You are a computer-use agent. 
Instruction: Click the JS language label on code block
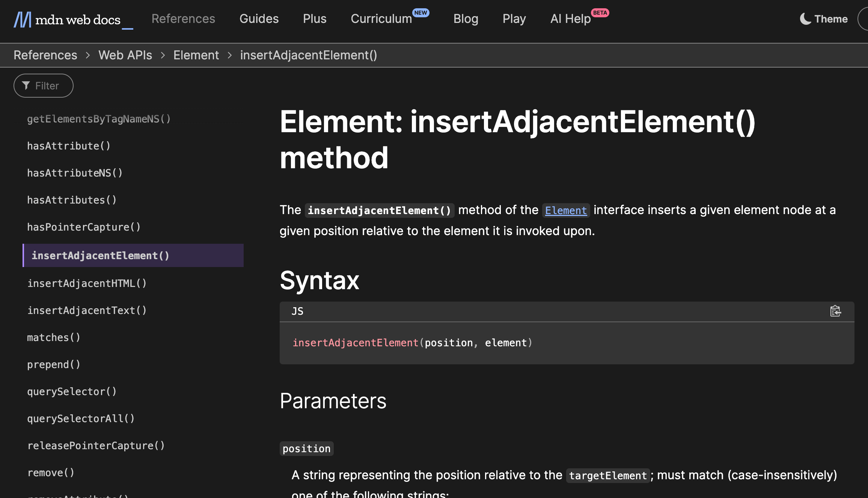coord(297,311)
